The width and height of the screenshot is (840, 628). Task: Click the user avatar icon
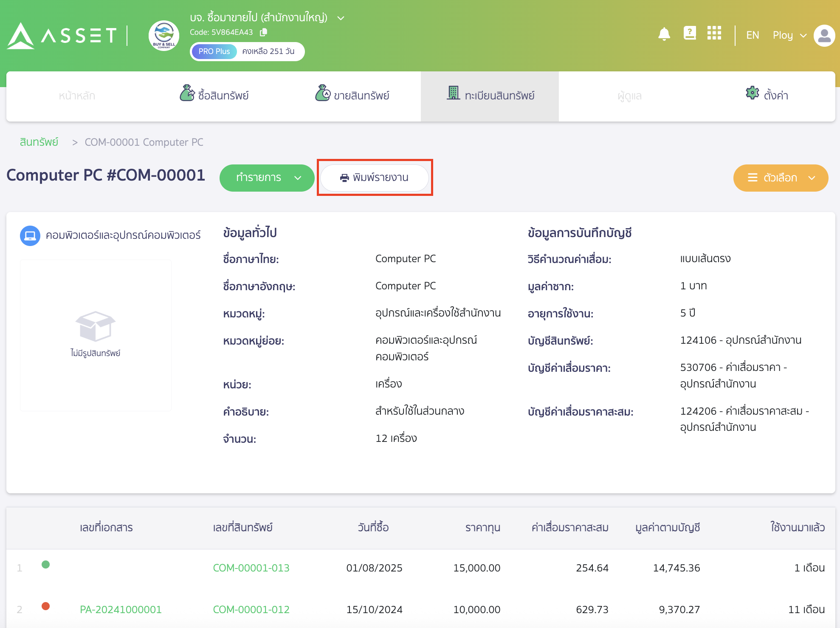(x=824, y=36)
